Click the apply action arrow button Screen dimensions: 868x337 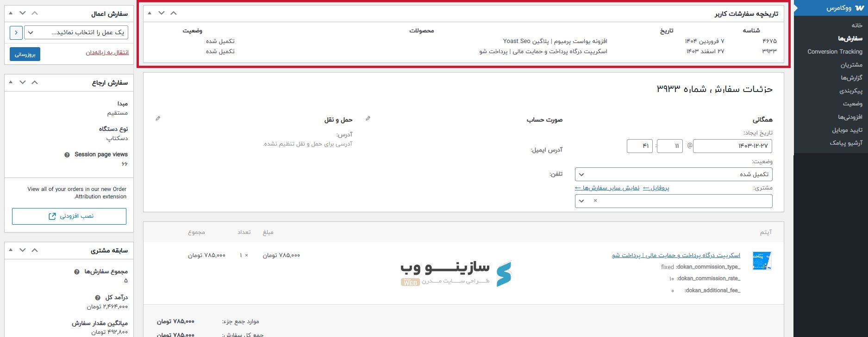[16, 32]
